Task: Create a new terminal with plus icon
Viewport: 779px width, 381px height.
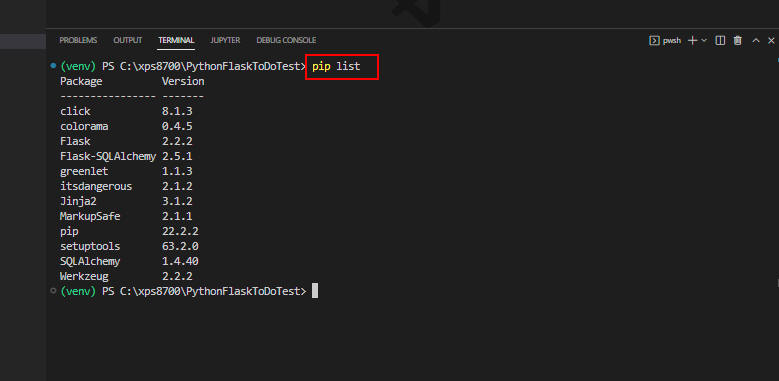Action: coord(693,41)
